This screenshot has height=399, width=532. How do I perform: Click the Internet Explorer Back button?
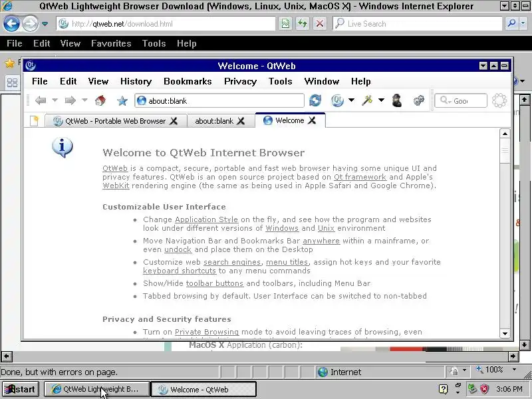click(x=11, y=24)
